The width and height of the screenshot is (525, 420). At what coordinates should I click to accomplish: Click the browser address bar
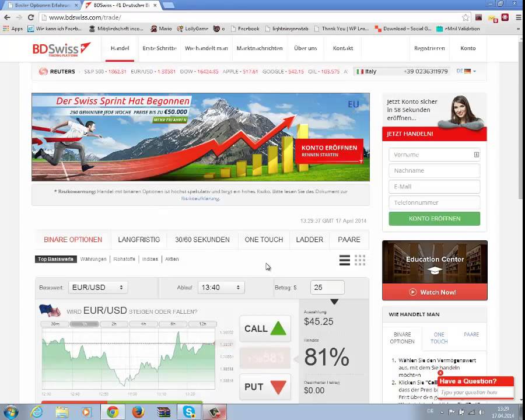tap(254, 17)
